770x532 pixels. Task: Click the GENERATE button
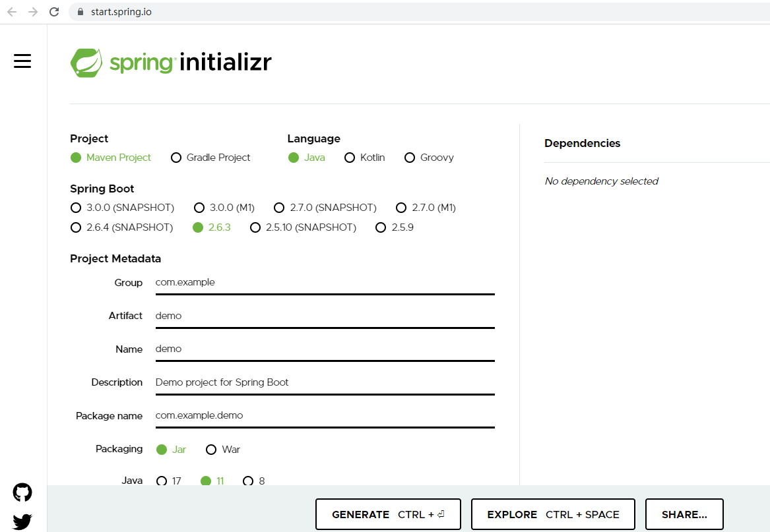click(x=388, y=514)
